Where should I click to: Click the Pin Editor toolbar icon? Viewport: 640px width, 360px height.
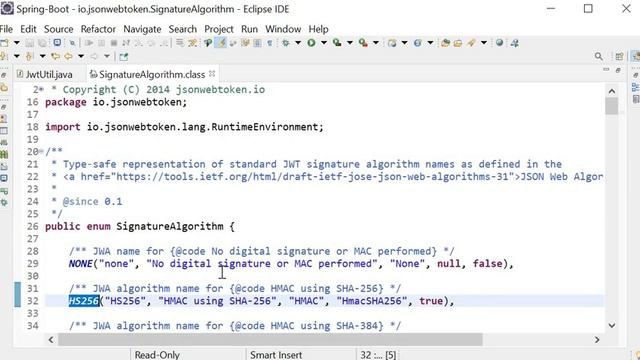click(x=123, y=56)
